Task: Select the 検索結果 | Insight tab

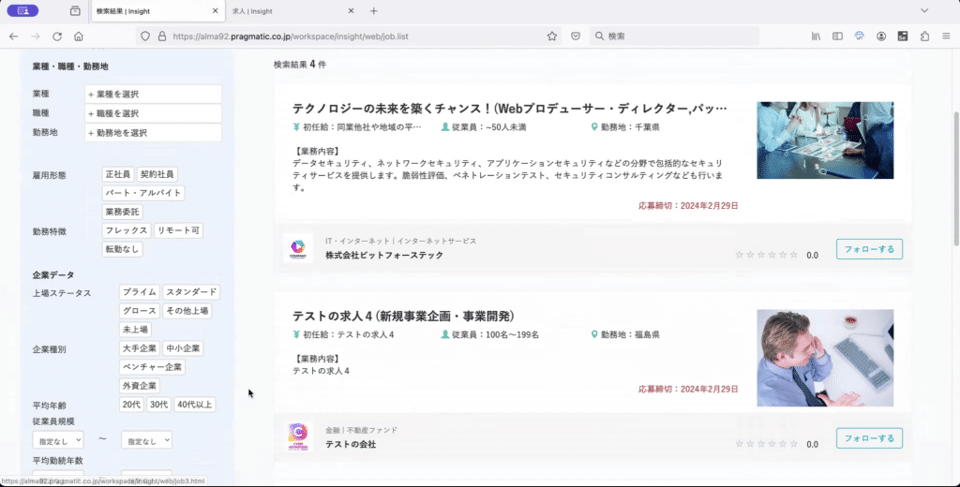Action: click(x=157, y=11)
